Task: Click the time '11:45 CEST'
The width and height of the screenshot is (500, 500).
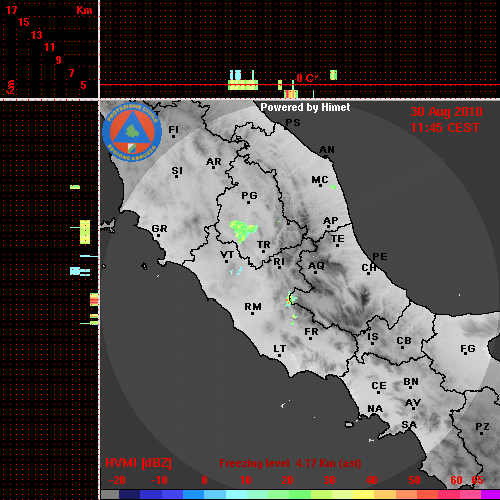Action: 445,128
